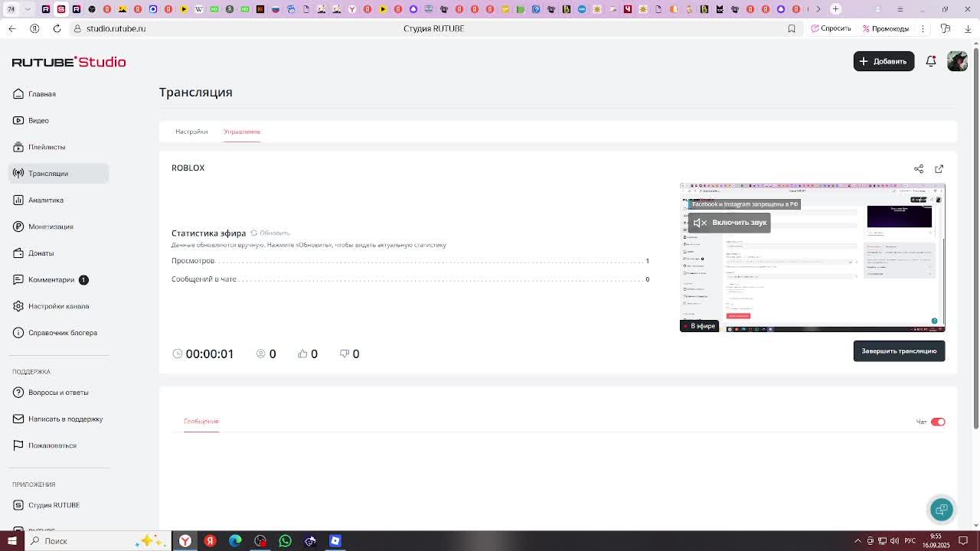The width and height of the screenshot is (980, 551).
Task: Click the Промокоды browser button
Action: tap(886, 28)
